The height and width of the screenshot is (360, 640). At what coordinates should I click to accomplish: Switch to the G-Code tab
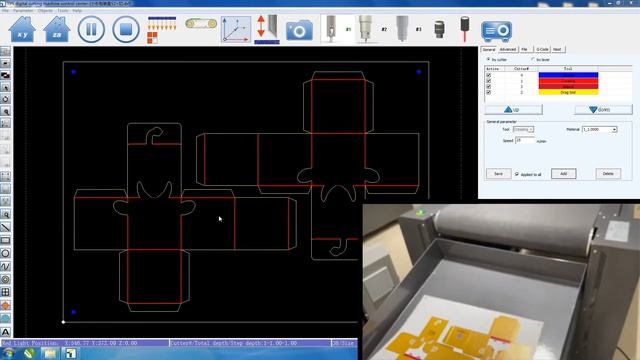[x=542, y=49]
